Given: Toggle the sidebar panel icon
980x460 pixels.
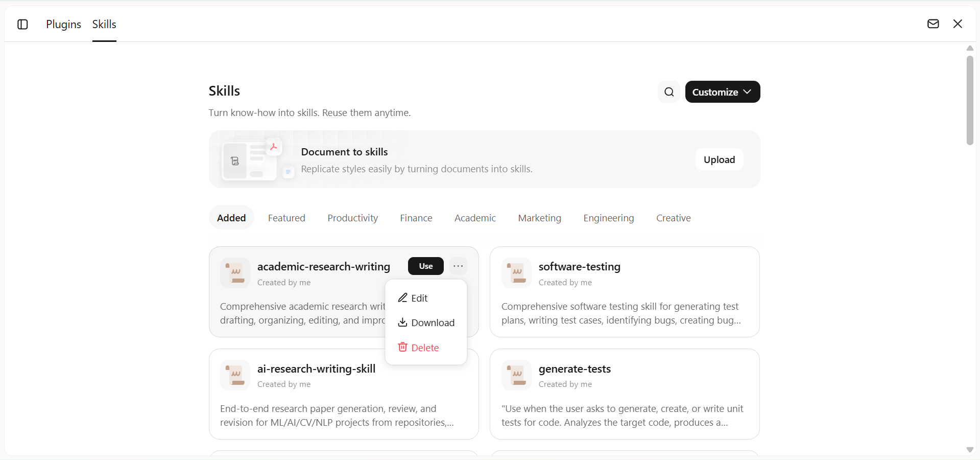Looking at the screenshot, I should [22, 24].
